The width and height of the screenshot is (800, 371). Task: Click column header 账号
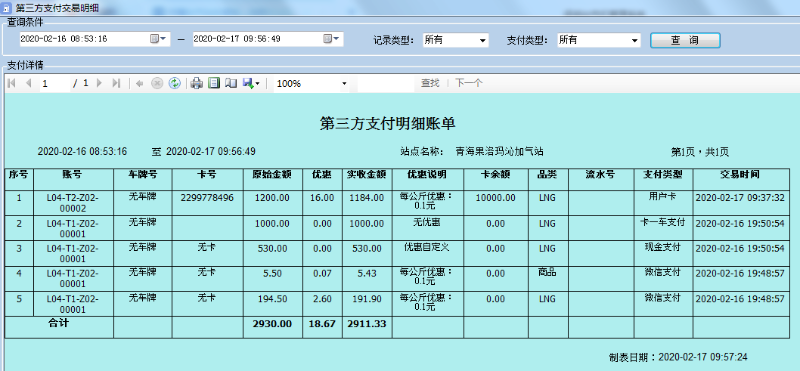pyautogui.click(x=72, y=175)
